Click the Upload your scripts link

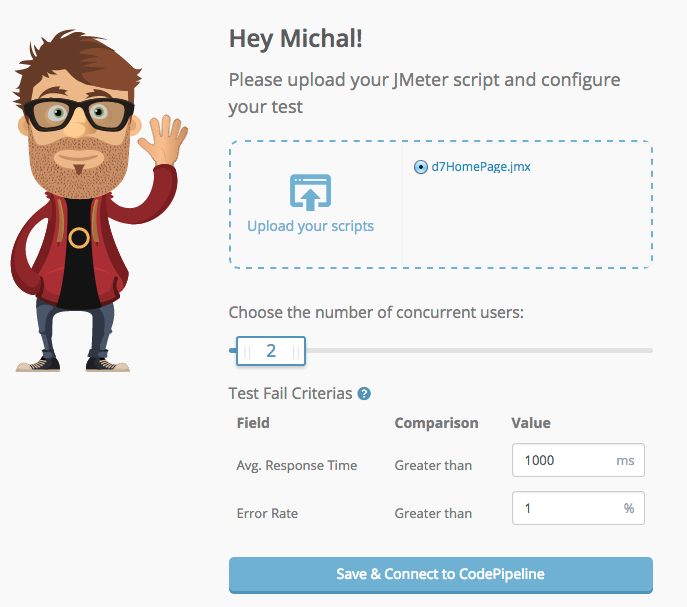tap(310, 226)
